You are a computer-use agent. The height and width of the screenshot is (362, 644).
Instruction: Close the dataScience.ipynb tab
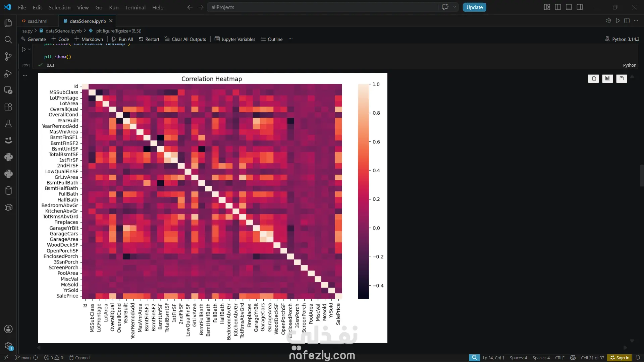pyautogui.click(x=111, y=21)
